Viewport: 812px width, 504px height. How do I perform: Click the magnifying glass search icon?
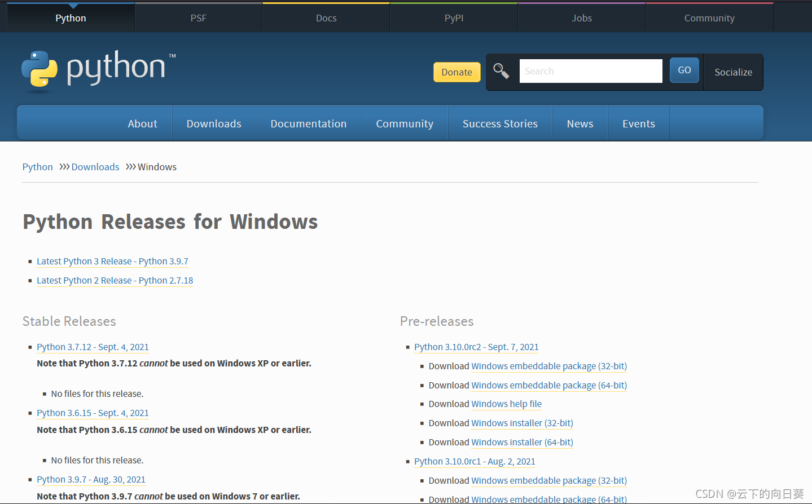point(501,71)
